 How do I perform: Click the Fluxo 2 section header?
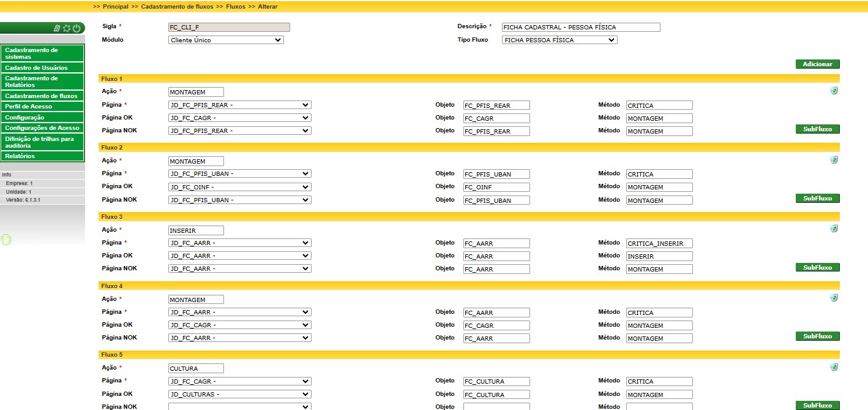point(469,148)
